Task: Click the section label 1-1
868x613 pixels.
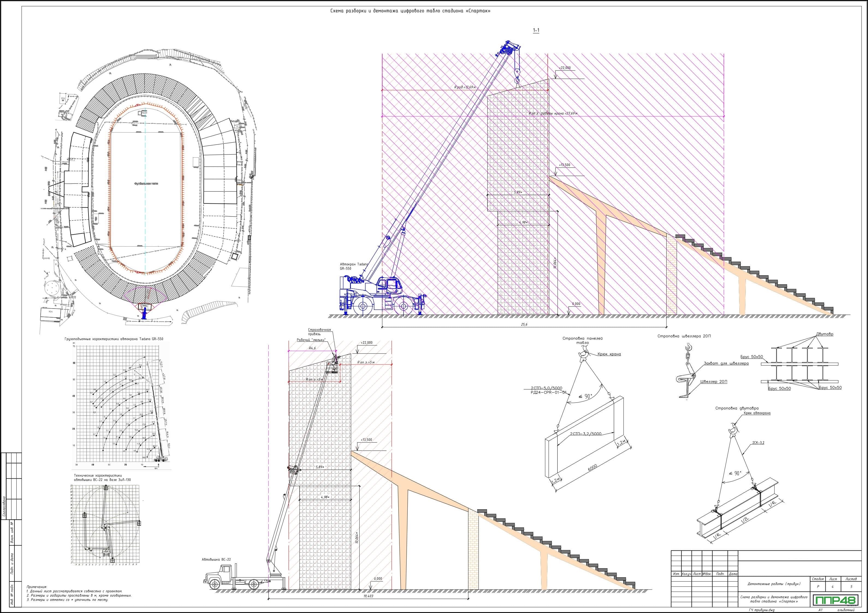Action: click(x=536, y=31)
